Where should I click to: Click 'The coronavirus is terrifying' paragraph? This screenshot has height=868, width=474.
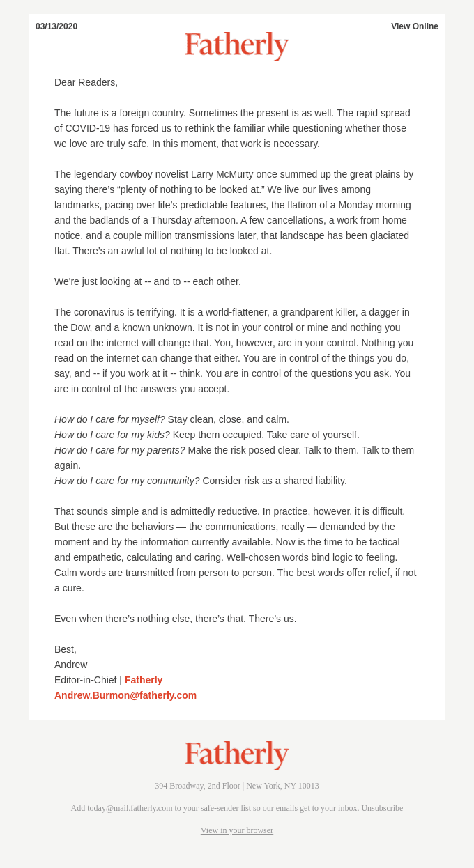click(236, 350)
